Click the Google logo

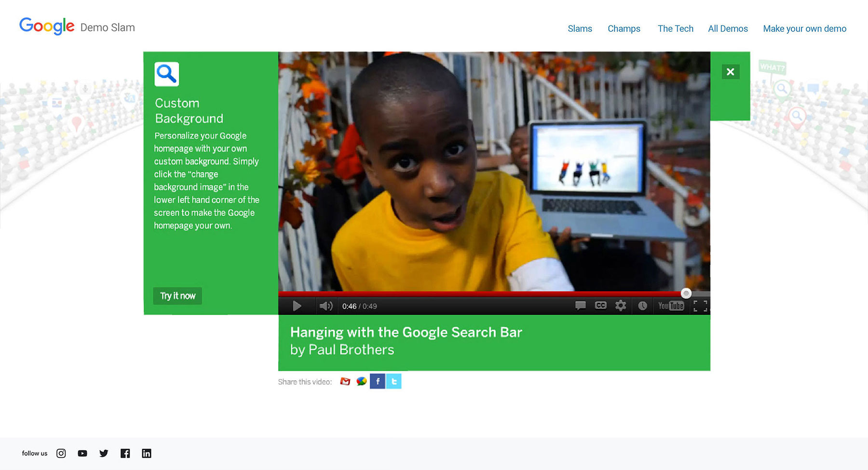[47, 26]
